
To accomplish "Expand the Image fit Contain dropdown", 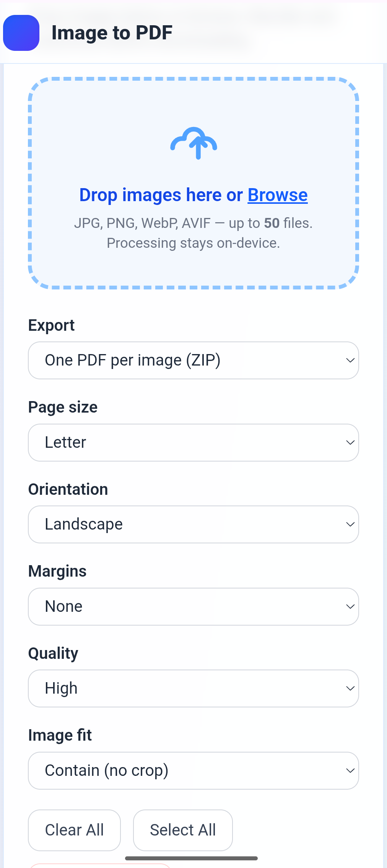I will click(193, 770).
